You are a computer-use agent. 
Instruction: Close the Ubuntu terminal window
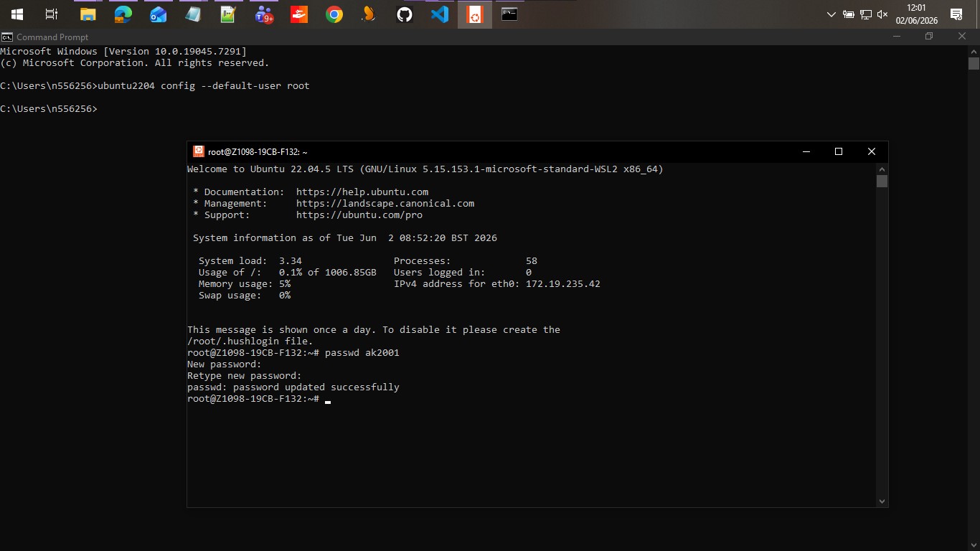[872, 151]
